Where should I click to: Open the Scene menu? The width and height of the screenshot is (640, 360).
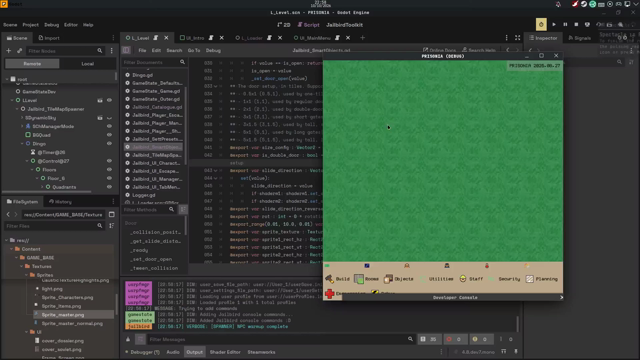tap(10, 25)
